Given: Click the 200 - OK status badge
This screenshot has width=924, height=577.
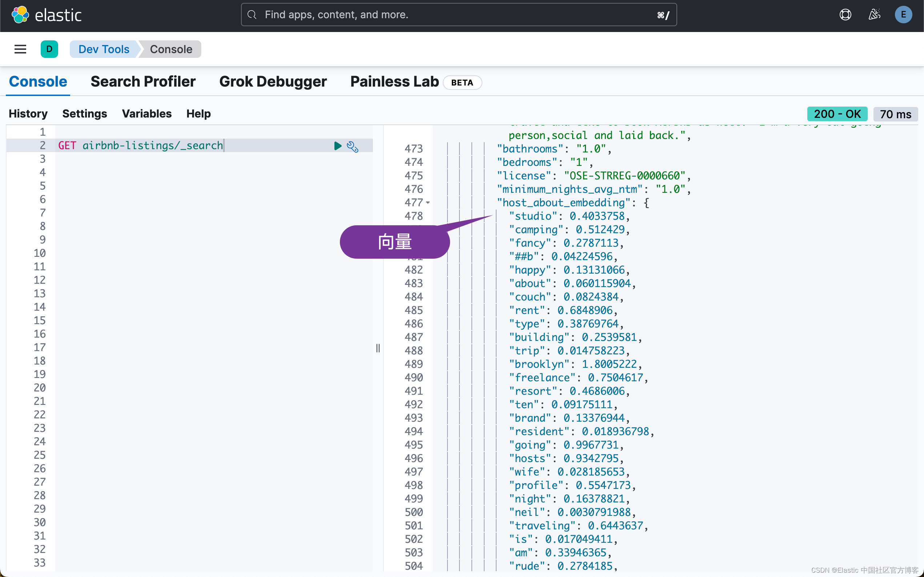Looking at the screenshot, I should point(837,114).
